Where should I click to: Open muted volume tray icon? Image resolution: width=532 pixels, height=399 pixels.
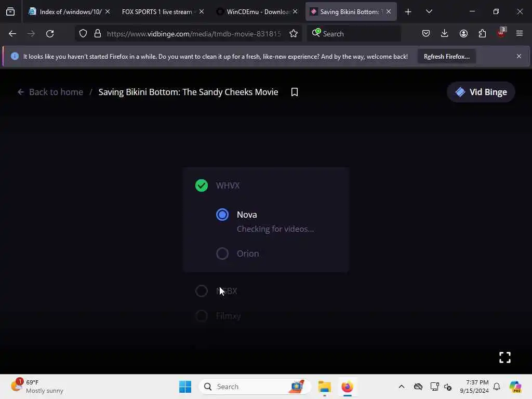pos(448,387)
